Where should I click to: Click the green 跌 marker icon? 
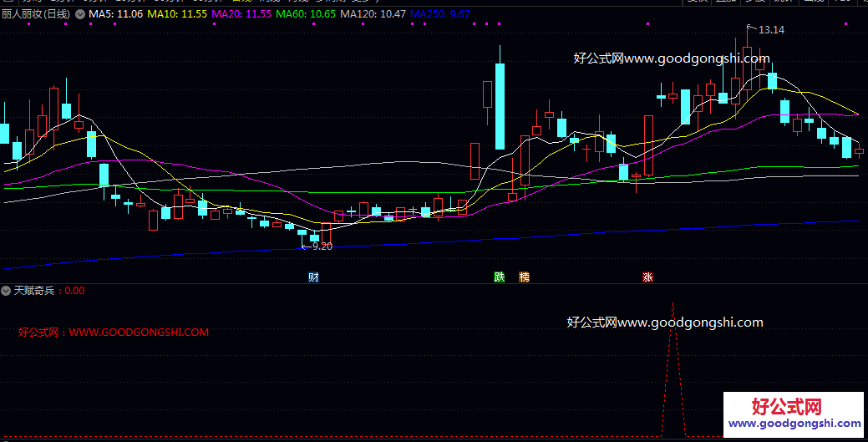(500, 277)
